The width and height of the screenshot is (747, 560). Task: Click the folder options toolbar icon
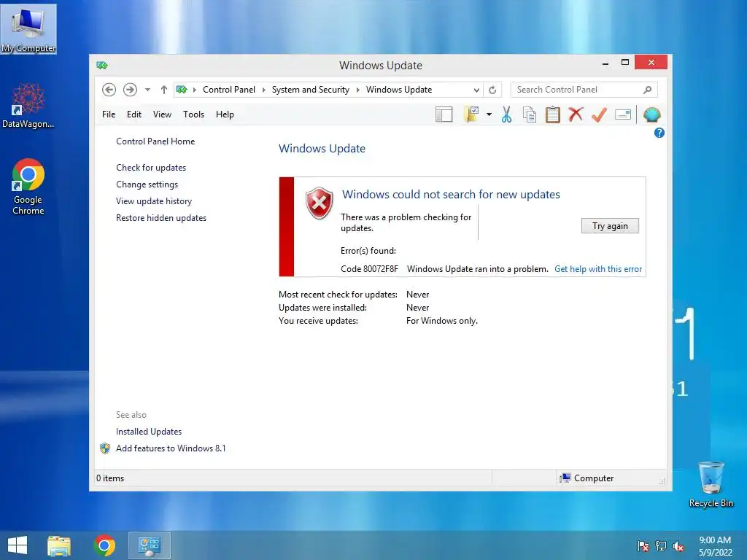pyautogui.click(x=471, y=114)
